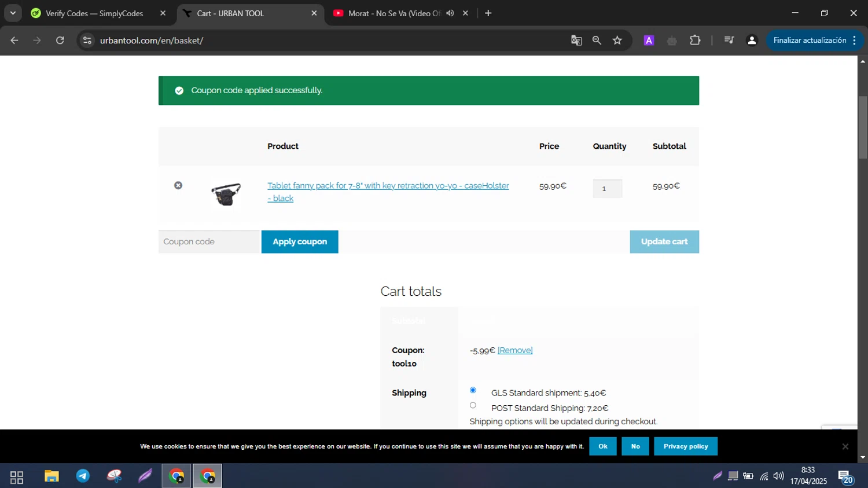
Task: Click the scrollbar down arrow
Action: click(x=863, y=457)
